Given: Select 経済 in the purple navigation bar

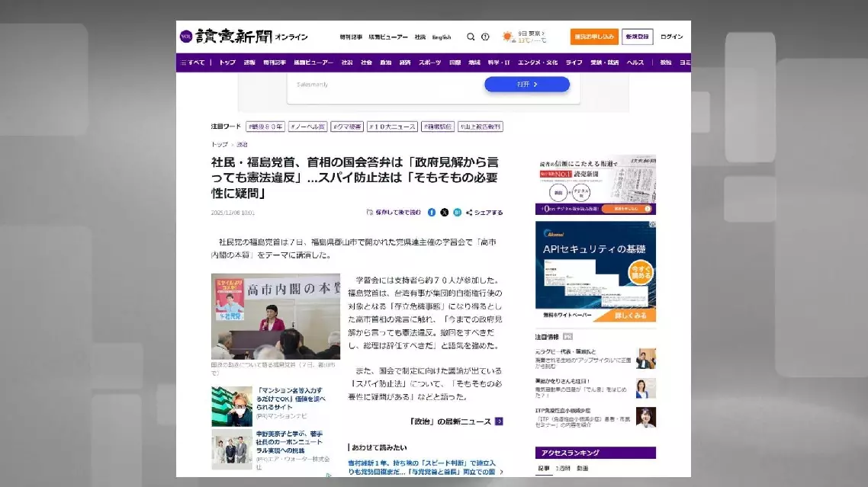Looking at the screenshot, I should pyautogui.click(x=405, y=62).
